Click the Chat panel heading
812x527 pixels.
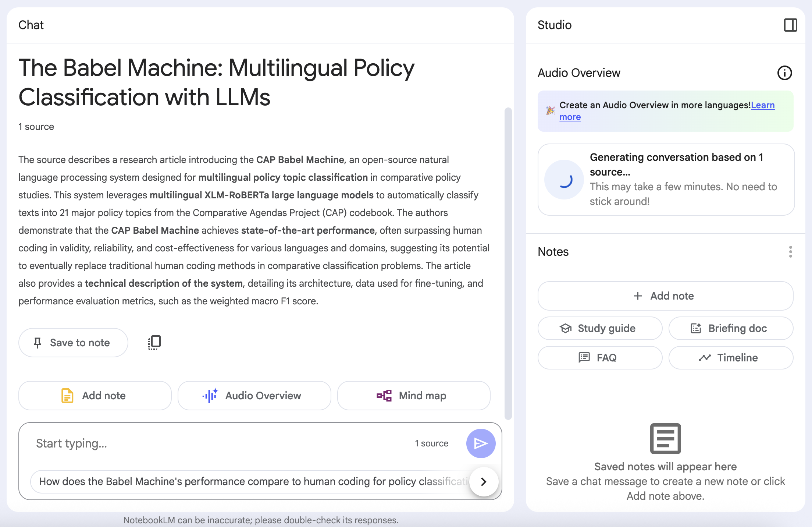pos(31,25)
